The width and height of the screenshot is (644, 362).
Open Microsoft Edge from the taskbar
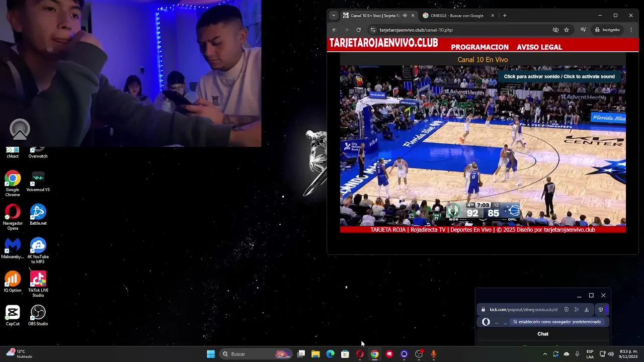(330, 354)
